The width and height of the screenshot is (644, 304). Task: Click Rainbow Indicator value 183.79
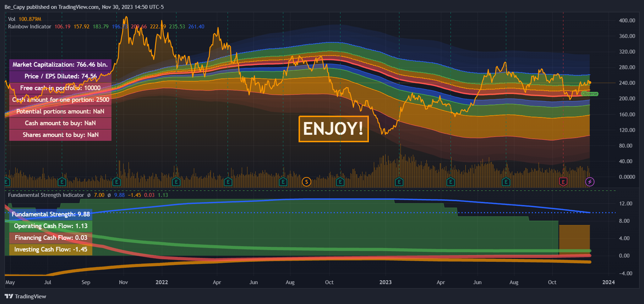coord(101,27)
